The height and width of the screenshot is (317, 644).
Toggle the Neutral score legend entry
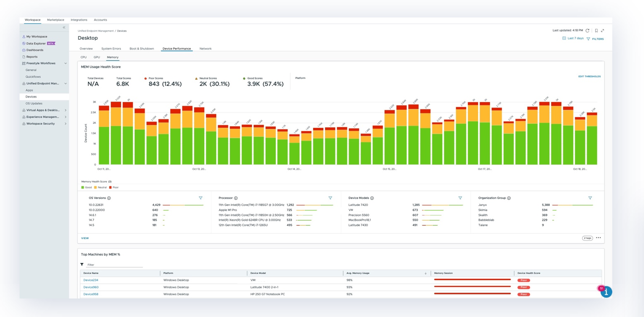point(100,187)
